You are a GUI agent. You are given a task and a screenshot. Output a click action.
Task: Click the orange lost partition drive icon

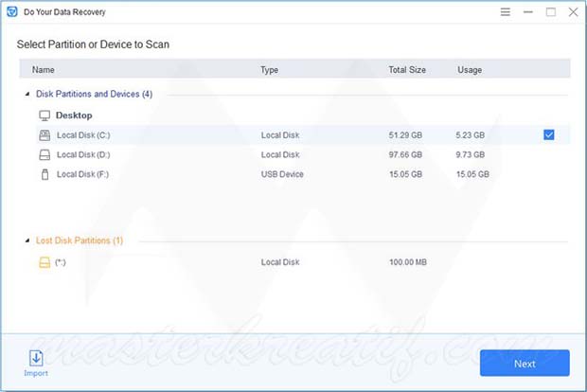click(x=44, y=260)
